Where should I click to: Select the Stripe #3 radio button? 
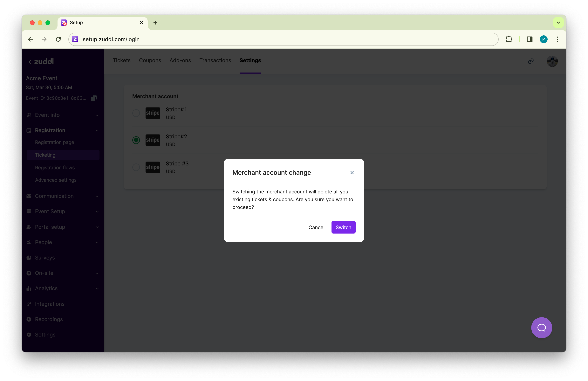(x=136, y=167)
